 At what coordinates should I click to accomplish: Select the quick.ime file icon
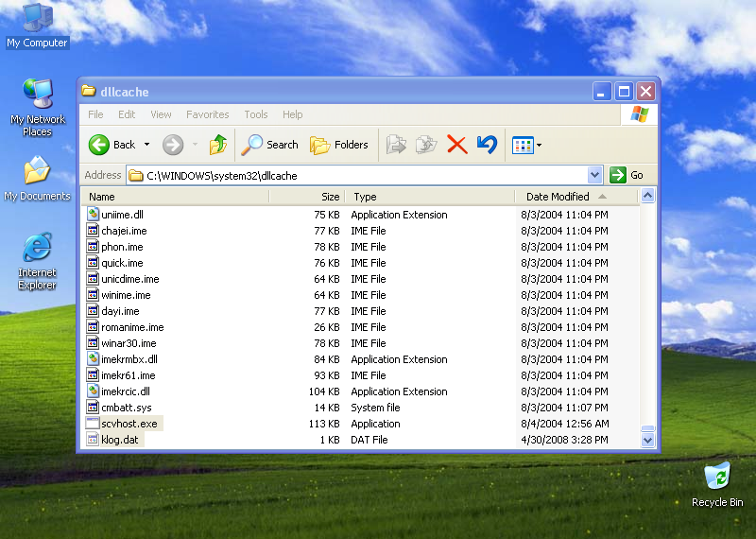tap(93, 262)
